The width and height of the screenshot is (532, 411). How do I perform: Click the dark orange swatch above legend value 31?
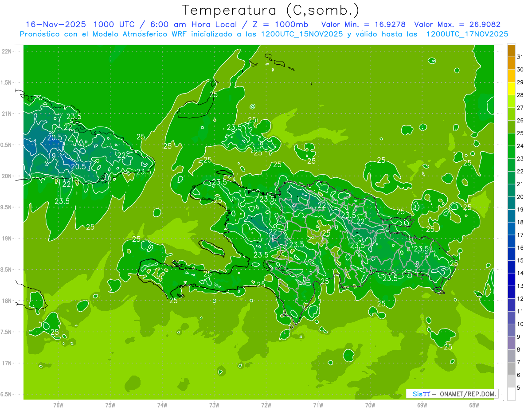click(511, 51)
